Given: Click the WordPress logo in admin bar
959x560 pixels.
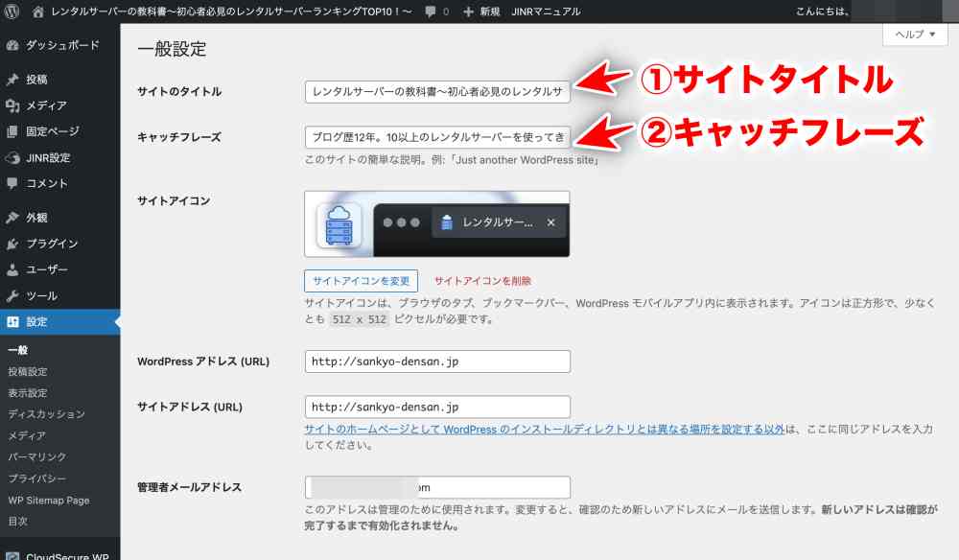Looking at the screenshot, I should pyautogui.click(x=12, y=12).
